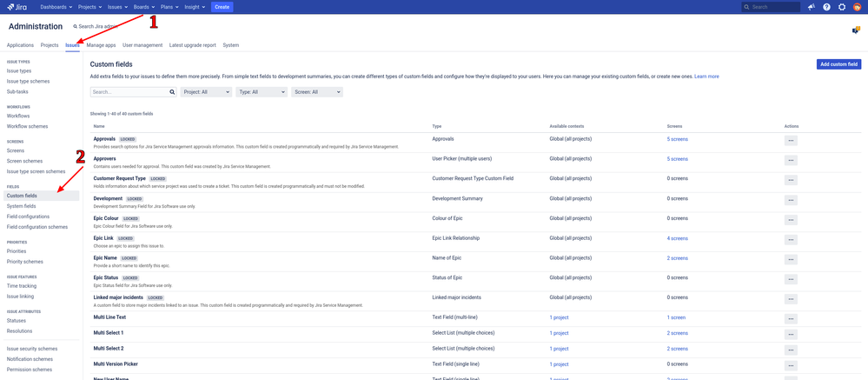This screenshot has height=380, width=868.
Task: Switch to the User management tab
Action: [142, 45]
